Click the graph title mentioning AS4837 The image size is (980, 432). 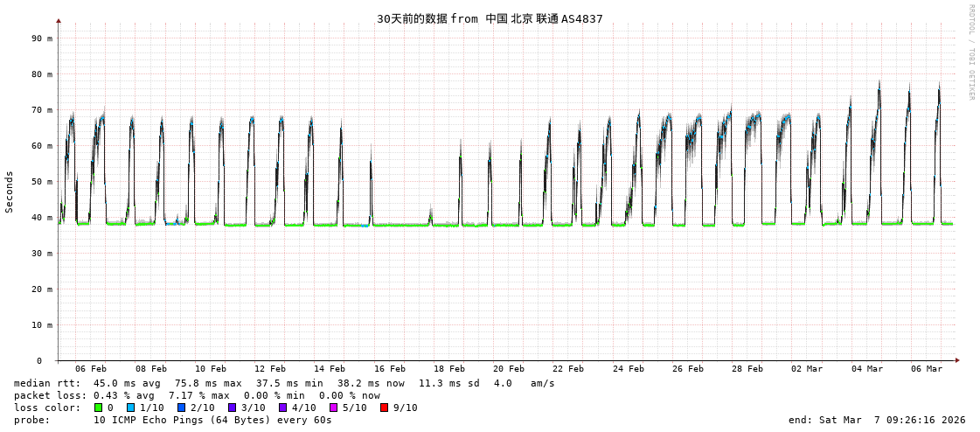[x=490, y=18]
